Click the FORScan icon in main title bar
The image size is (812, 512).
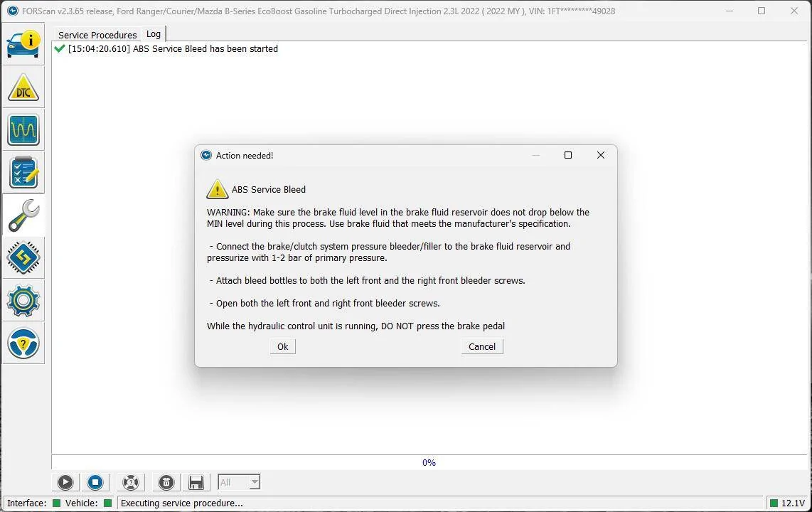pyautogui.click(x=13, y=11)
